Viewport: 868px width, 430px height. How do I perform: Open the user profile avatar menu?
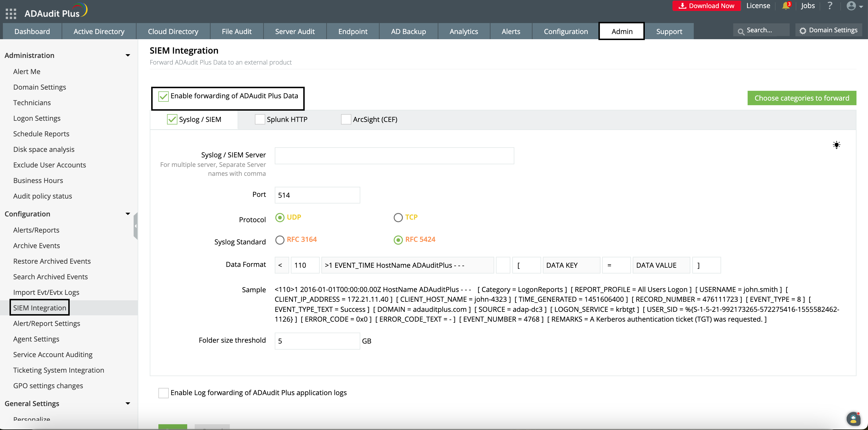tap(851, 6)
